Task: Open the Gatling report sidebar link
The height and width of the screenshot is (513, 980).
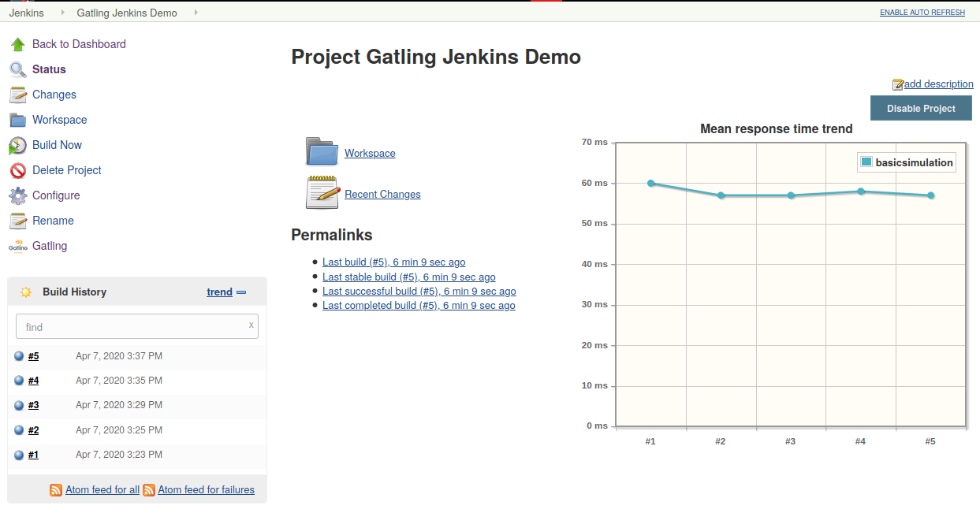Action: (x=50, y=246)
